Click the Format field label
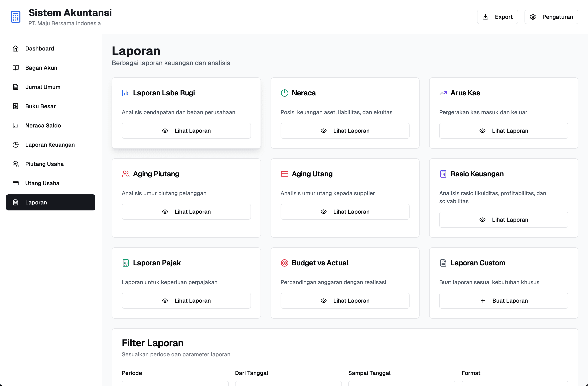Viewport: 588px width, 386px height. 471,373
